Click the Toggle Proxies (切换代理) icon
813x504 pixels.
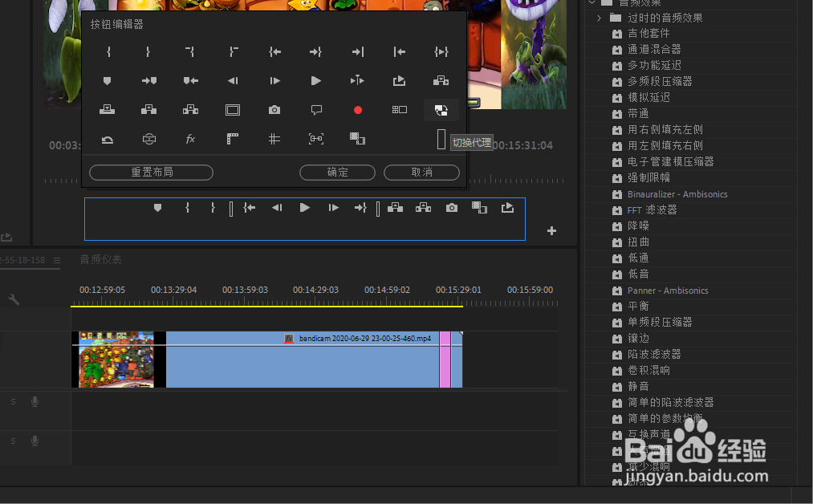[x=441, y=110]
